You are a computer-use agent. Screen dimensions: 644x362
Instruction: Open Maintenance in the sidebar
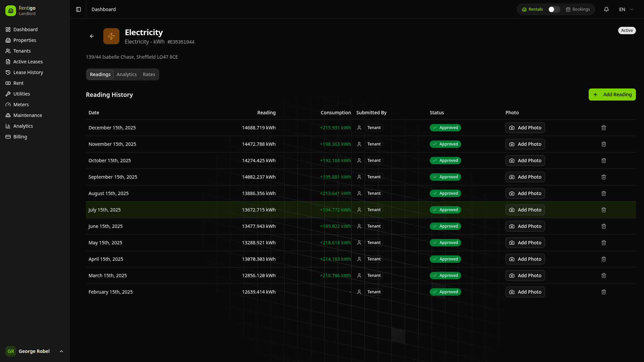pos(28,115)
